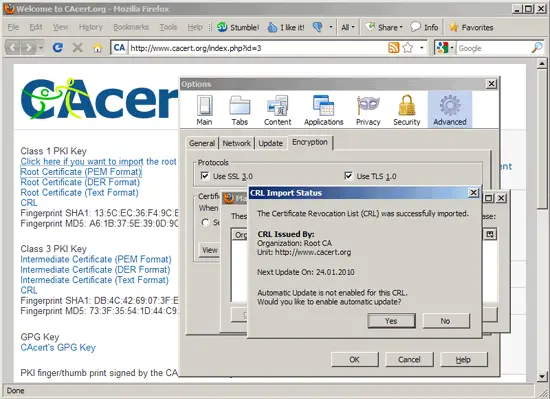Open the Privacy options panel
The height and width of the screenshot is (399, 550).
click(x=368, y=110)
